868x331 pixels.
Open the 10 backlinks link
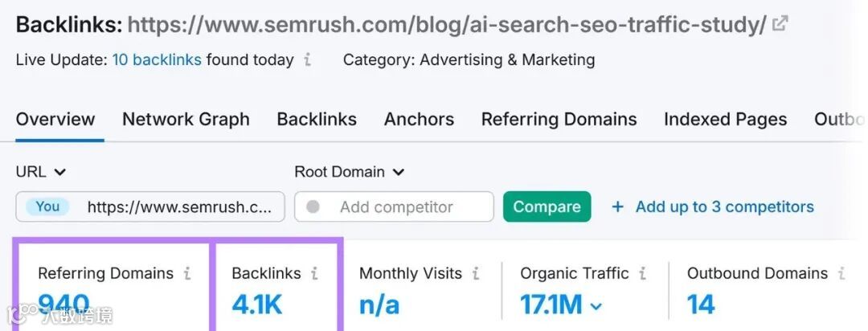click(x=157, y=60)
